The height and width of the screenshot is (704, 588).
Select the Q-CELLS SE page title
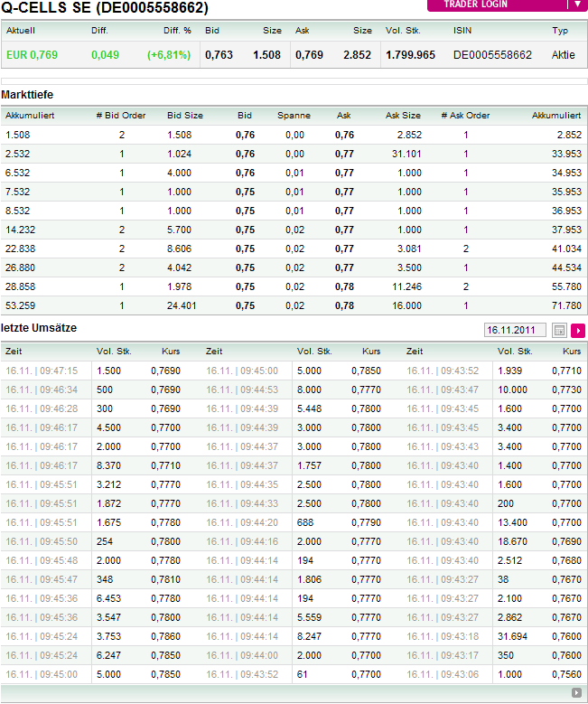click(x=105, y=9)
